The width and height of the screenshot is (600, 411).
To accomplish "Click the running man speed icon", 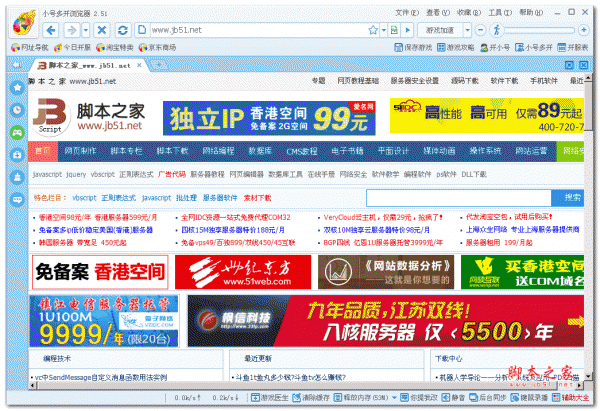I will 496,30.
